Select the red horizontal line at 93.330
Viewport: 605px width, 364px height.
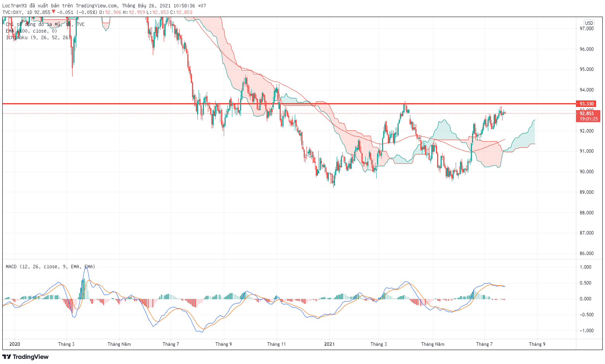point(289,104)
